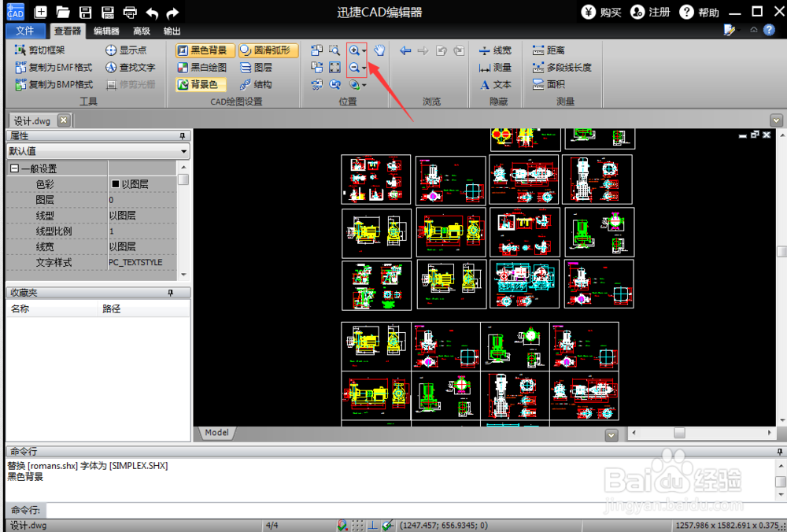Undo the last action
This screenshot has height=532, width=787.
(x=152, y=13)
